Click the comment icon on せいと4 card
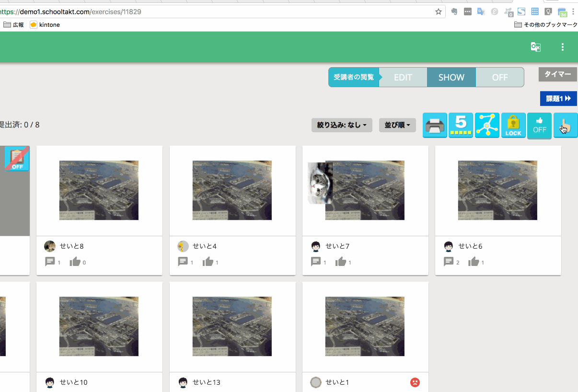 [x=183, y=262]
